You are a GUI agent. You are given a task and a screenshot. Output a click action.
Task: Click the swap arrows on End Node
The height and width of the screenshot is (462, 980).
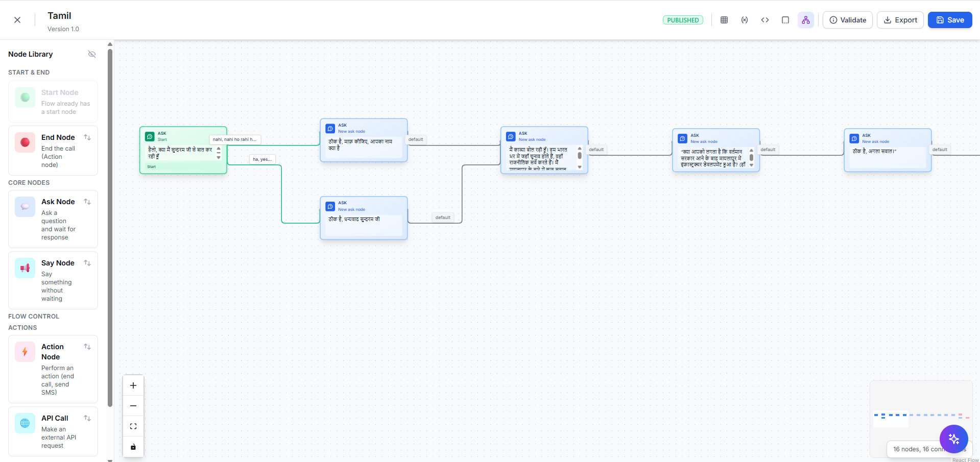(x=87, y=137)
